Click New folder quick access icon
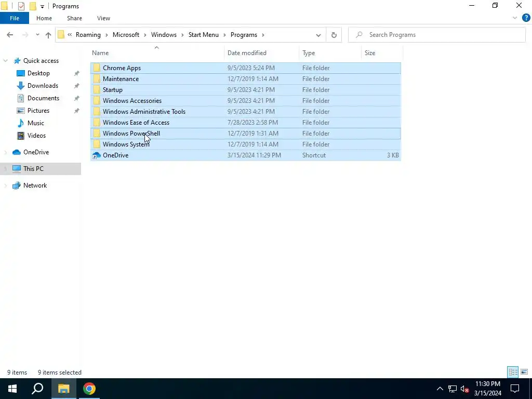 tap(33, 6)
